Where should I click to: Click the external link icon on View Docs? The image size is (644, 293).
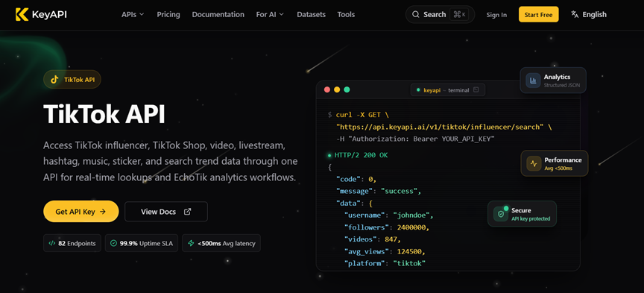[187, 212]
